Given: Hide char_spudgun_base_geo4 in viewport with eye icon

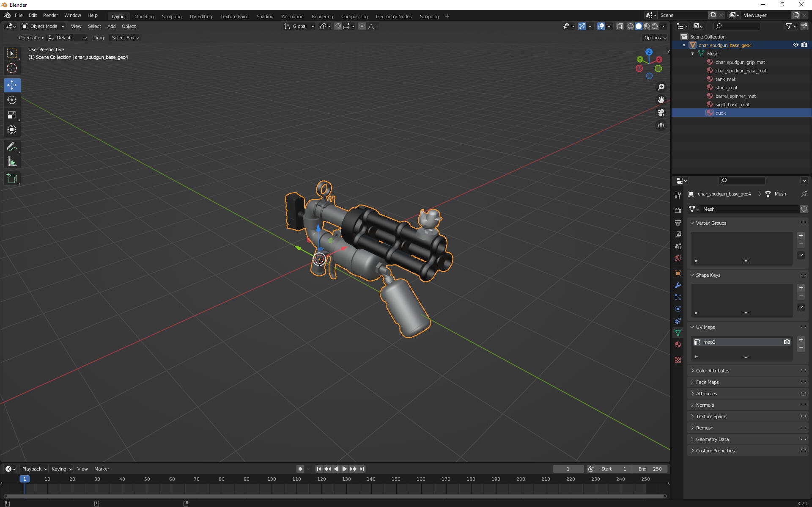Looking at the screenshot, I should [796, 45].
